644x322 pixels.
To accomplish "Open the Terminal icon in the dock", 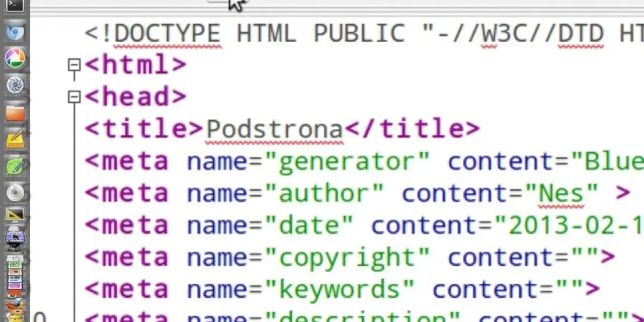I will [x=15, y=5].
